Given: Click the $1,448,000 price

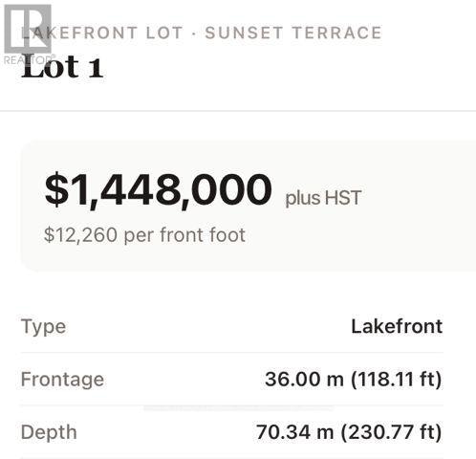Looking at the screenshot, I should pyautogui.click(x=159, y=189).
